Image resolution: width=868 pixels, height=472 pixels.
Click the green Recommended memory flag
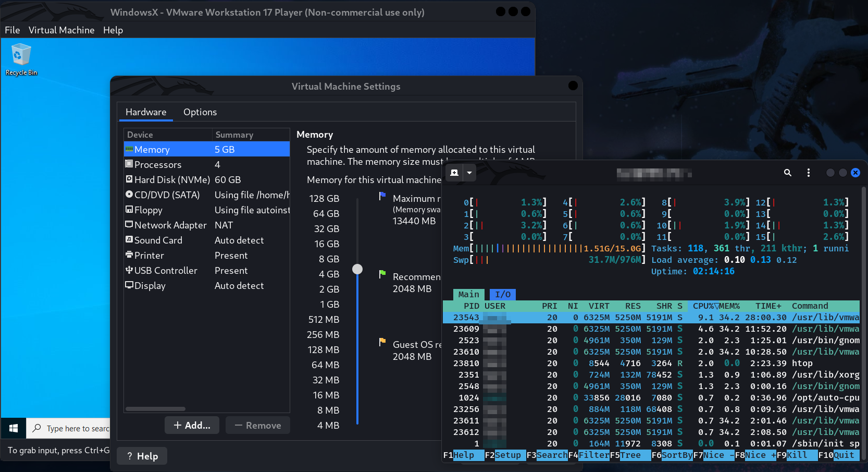coord(382,274)
